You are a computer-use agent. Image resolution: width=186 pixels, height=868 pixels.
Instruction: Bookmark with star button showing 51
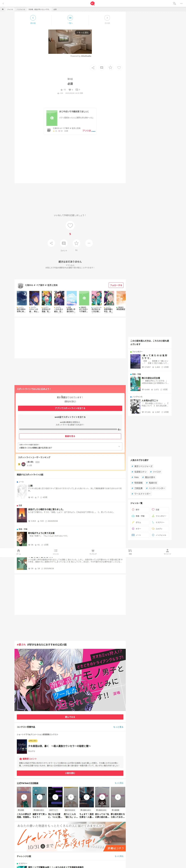pos(76,243)
